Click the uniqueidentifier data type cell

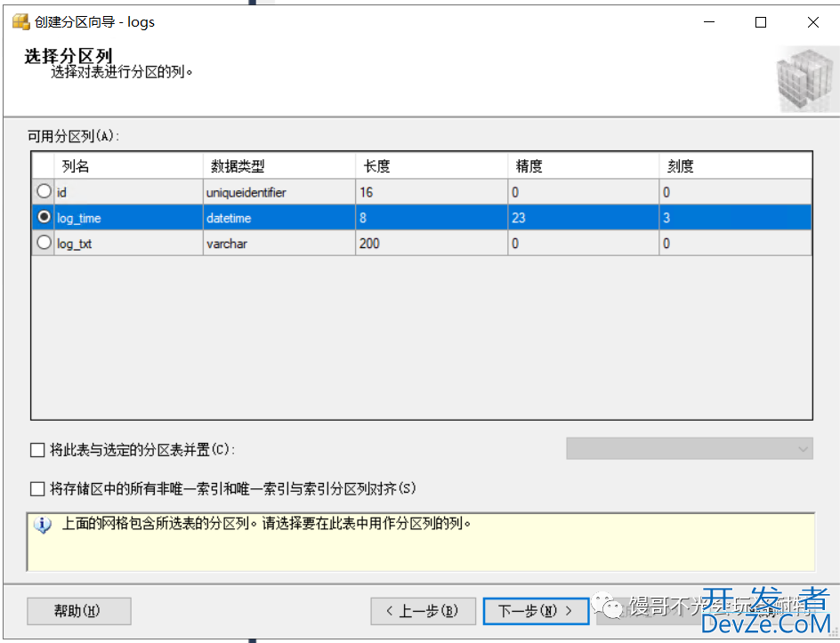(279, 192)
